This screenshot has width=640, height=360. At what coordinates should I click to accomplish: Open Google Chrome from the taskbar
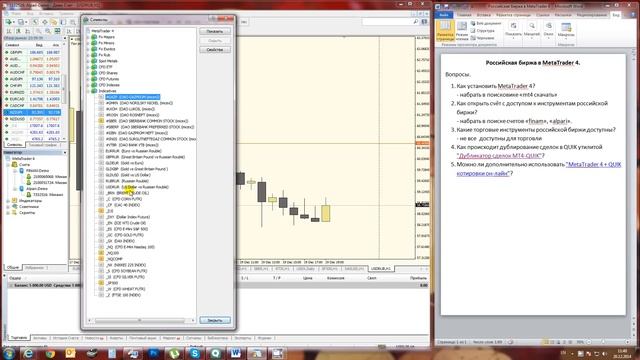pos(50,353)
